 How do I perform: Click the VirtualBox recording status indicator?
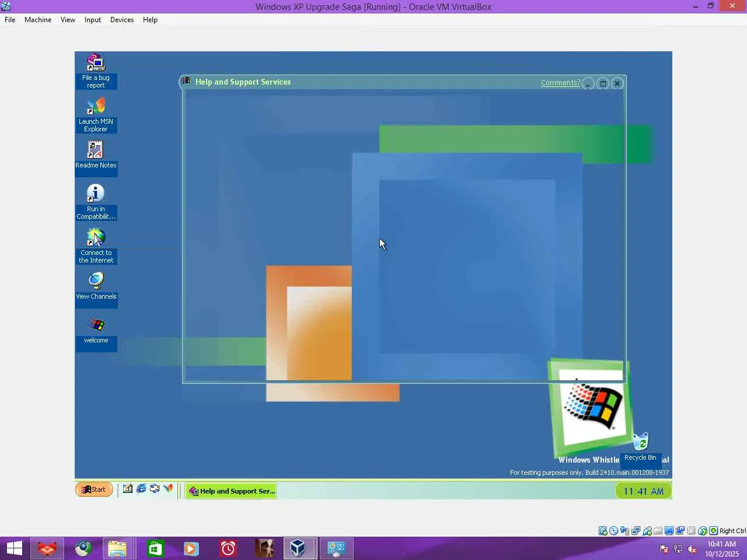[x=680, y=531]
